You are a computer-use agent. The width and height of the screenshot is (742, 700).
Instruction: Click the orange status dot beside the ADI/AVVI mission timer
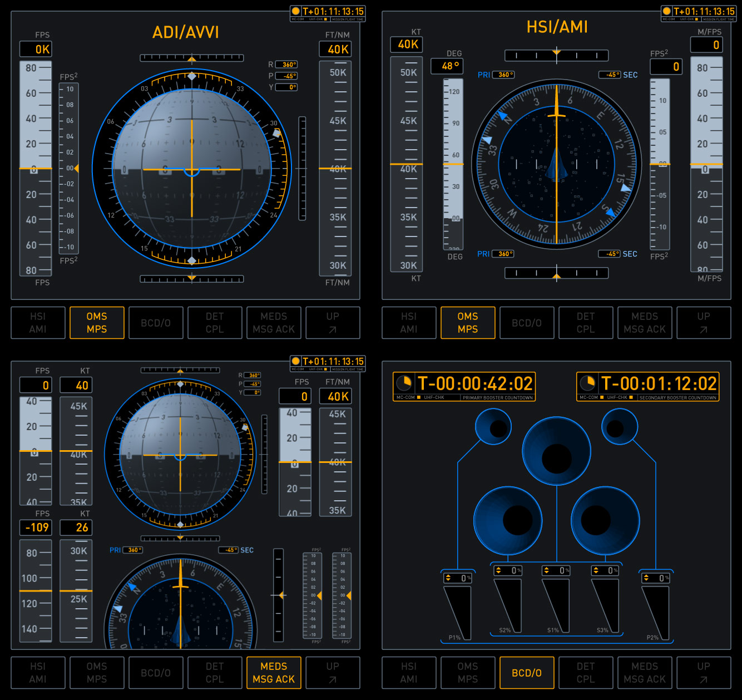tap(296, 11)
